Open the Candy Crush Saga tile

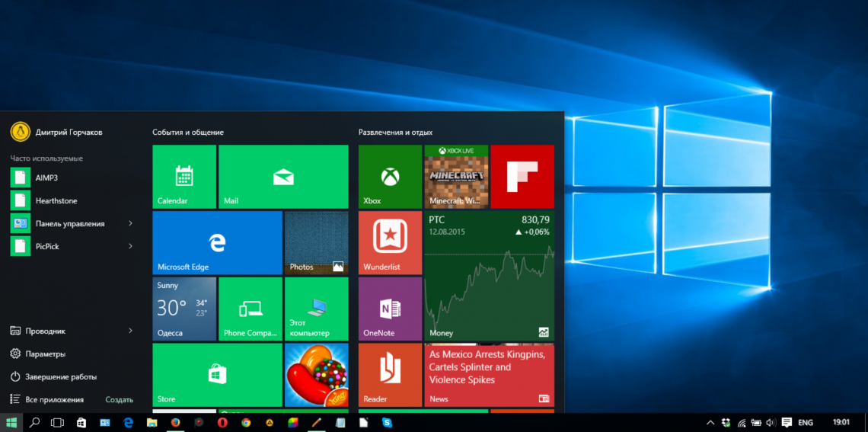pyautogui.click(x=316, y=374)
